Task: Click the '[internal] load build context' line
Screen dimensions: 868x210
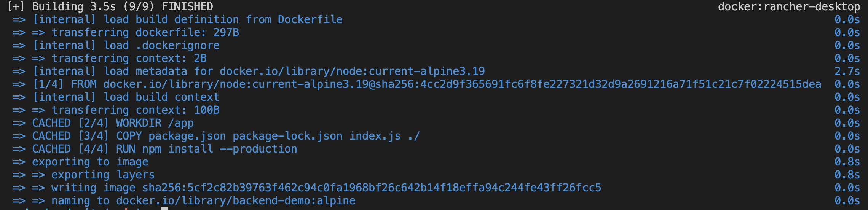Action: (126, 97)
